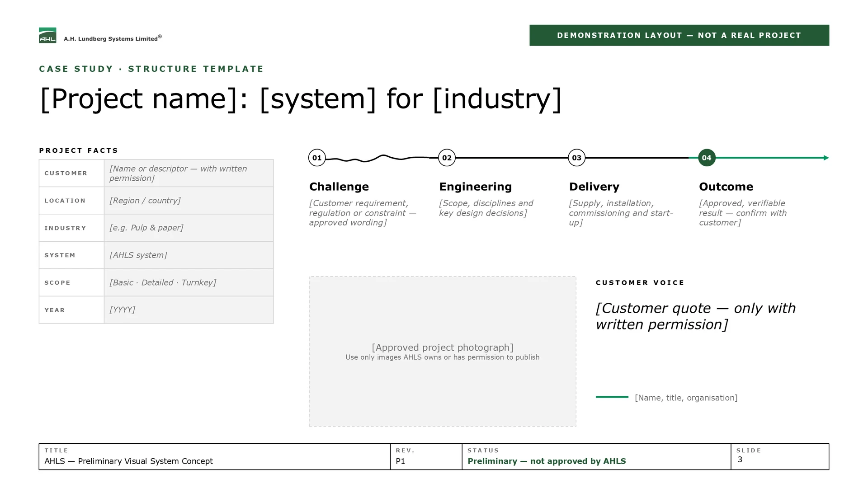Click the slide number 3
Viewport: 868px width, 488px height.
point(740,460)
